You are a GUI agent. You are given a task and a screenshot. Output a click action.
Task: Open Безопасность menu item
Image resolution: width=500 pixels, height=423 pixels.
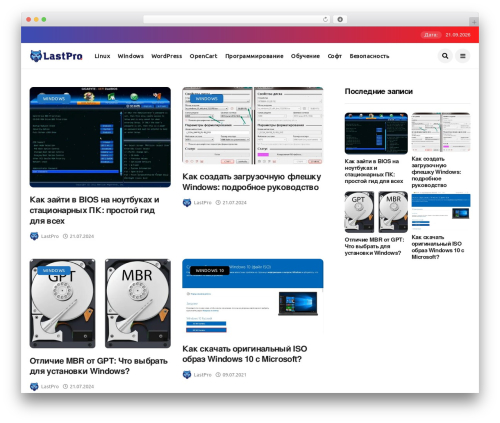click(369, 56)
